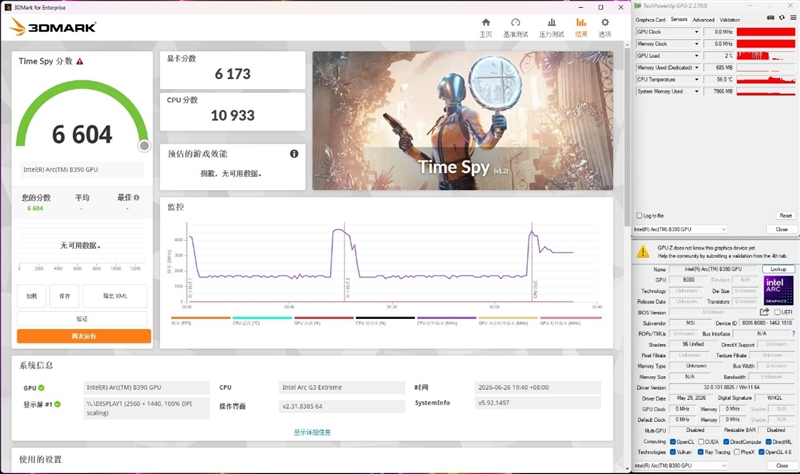
Task: Switch to the Validation tab
Action: tap(730, 19)
